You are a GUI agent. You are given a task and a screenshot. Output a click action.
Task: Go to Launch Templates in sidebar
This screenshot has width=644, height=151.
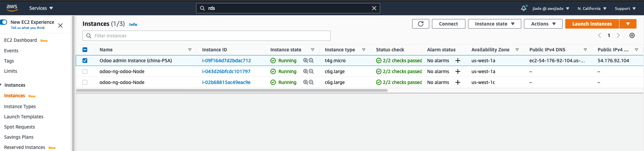click(x=24, y=117)
